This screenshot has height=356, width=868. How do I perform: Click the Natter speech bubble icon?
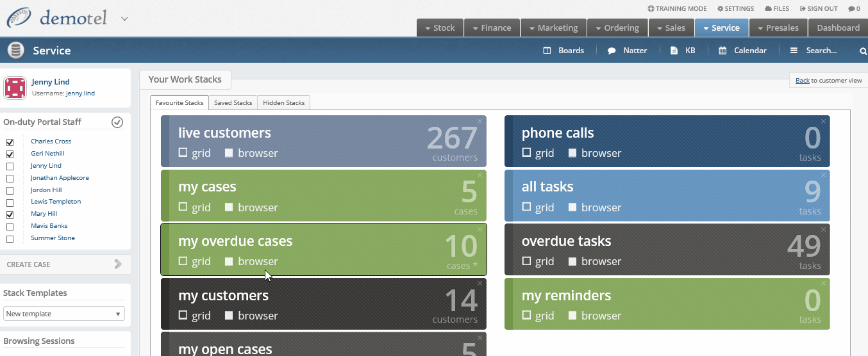(x=612, y=51)
